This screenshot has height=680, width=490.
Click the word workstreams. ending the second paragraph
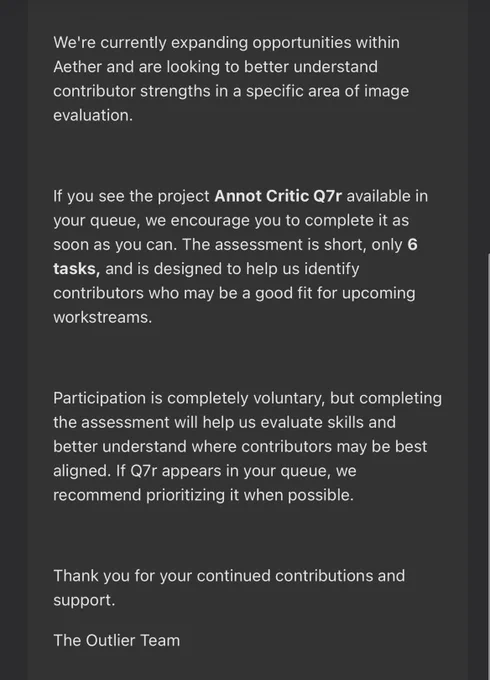pos(102,317)
